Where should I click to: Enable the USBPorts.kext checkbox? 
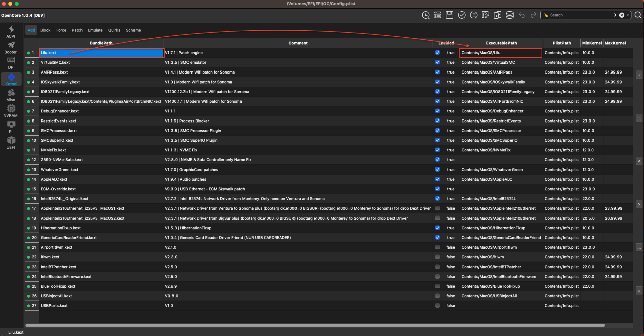coord(437,306)
